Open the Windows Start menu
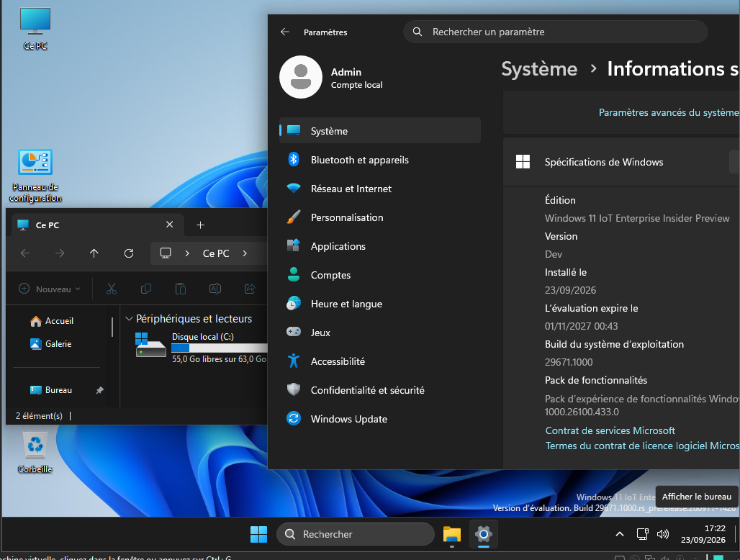This screenshot has width=740, height=560. (x=258, y=534)
